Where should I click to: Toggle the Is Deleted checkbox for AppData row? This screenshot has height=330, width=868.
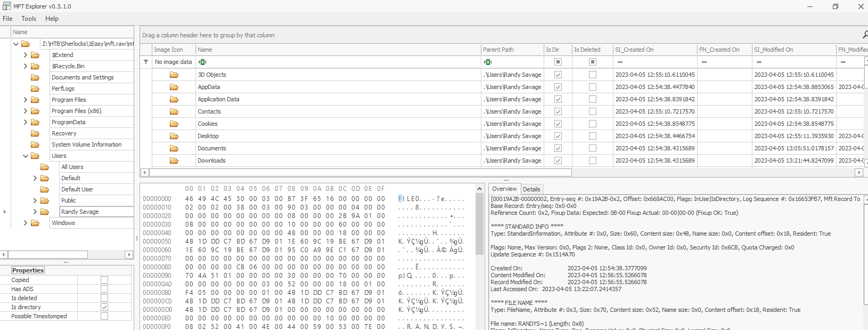(x=592, y=87)
